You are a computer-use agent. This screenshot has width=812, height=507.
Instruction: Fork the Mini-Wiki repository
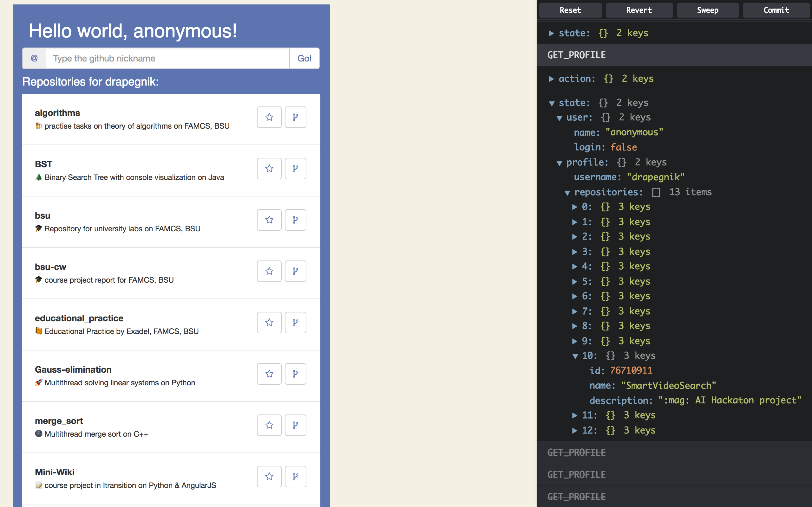(295, 476)
